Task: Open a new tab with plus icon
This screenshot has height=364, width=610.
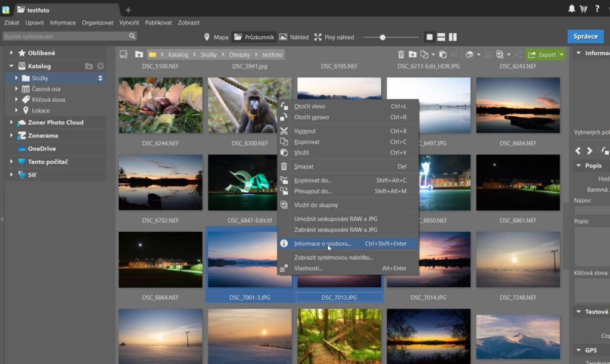Action: pos(128,10)
